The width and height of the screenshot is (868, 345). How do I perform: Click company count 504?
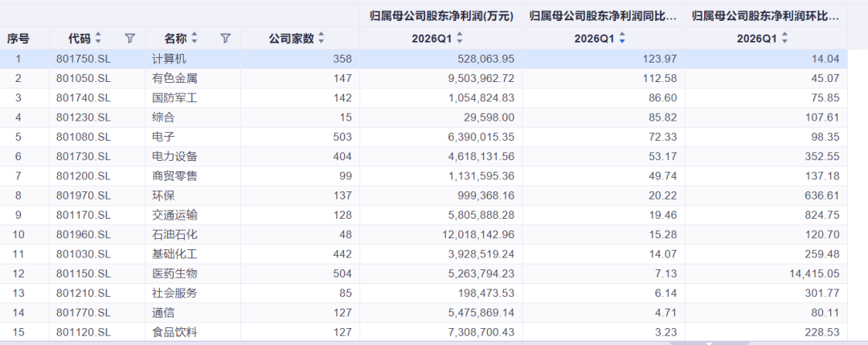(x=342, y=273)
